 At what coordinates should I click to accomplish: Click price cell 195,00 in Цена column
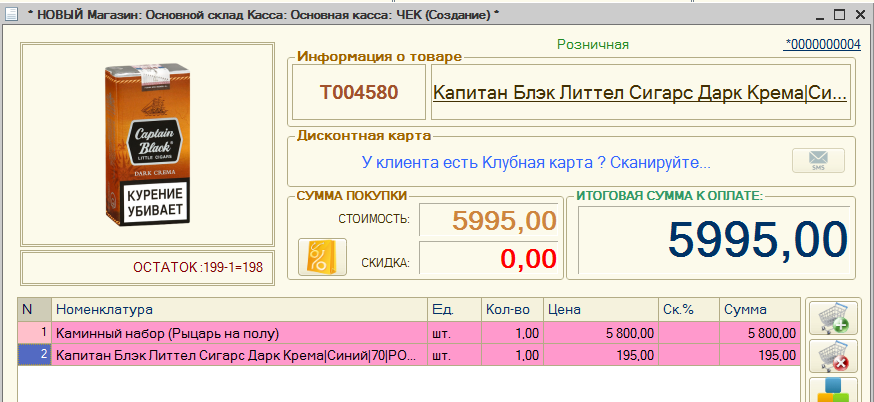600,355
